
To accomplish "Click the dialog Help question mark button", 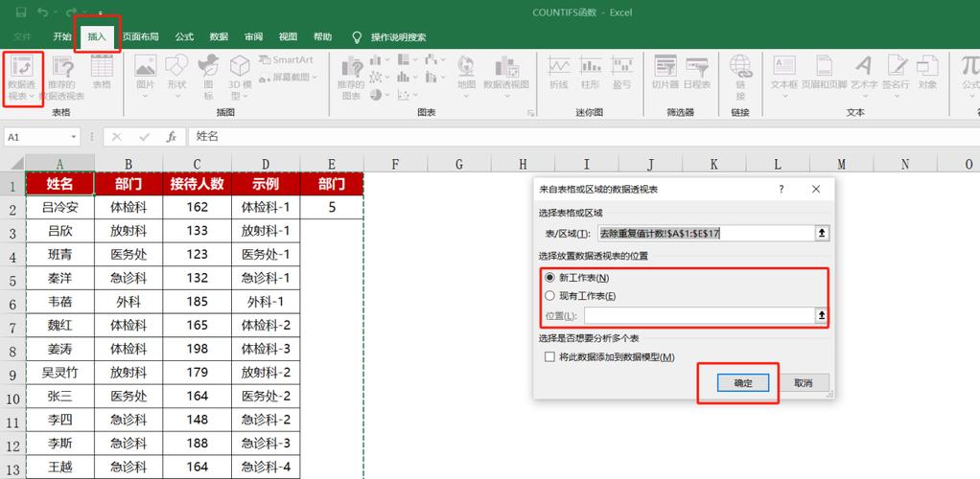I will pyautogui.click(x=782, y=190).
